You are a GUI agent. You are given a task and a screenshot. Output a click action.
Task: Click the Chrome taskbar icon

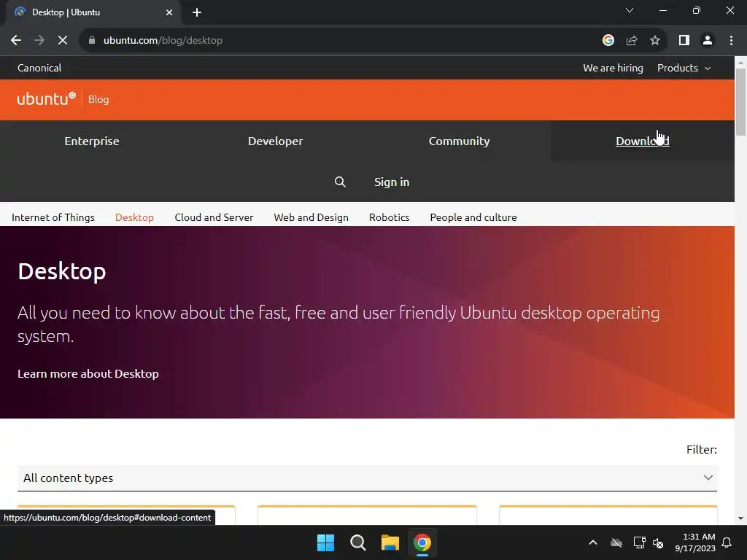tap(422, 542)
